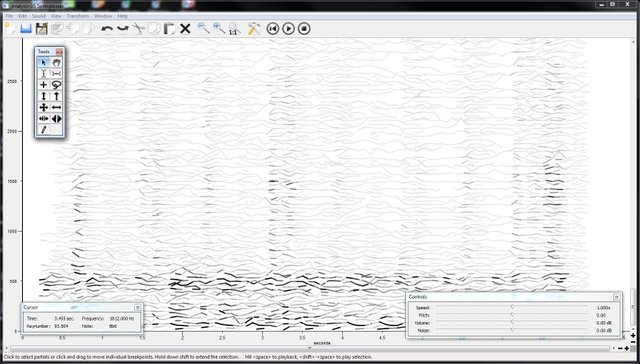Image resolution: width=640 pixels, height=364 pixels.
Task: Click the horizontal zoom plus button
Action: [627, 348]
